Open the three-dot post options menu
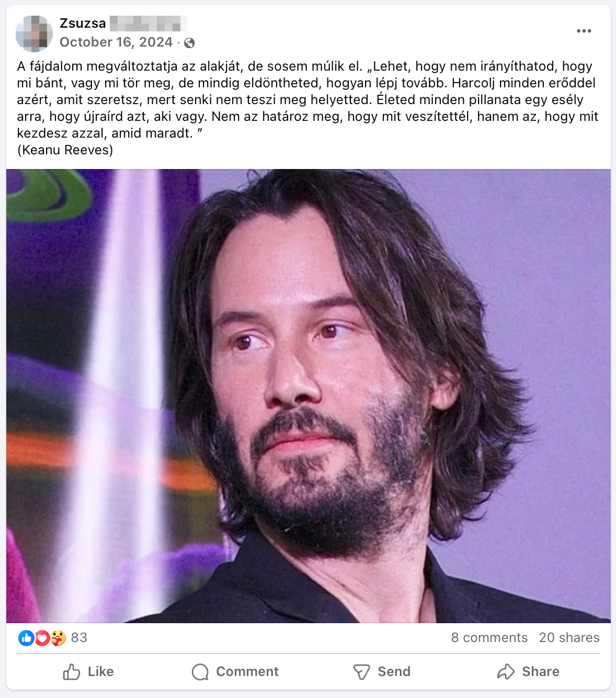 (584, 31)
